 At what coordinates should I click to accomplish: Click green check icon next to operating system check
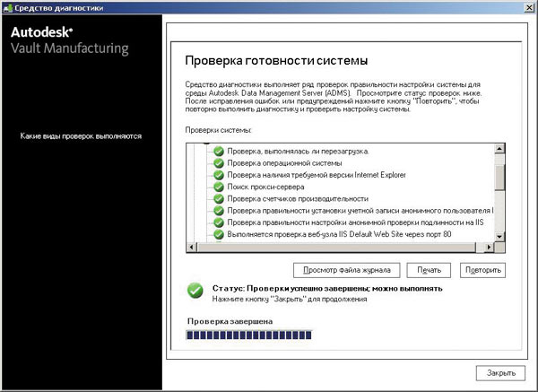[x=219, y=163]
